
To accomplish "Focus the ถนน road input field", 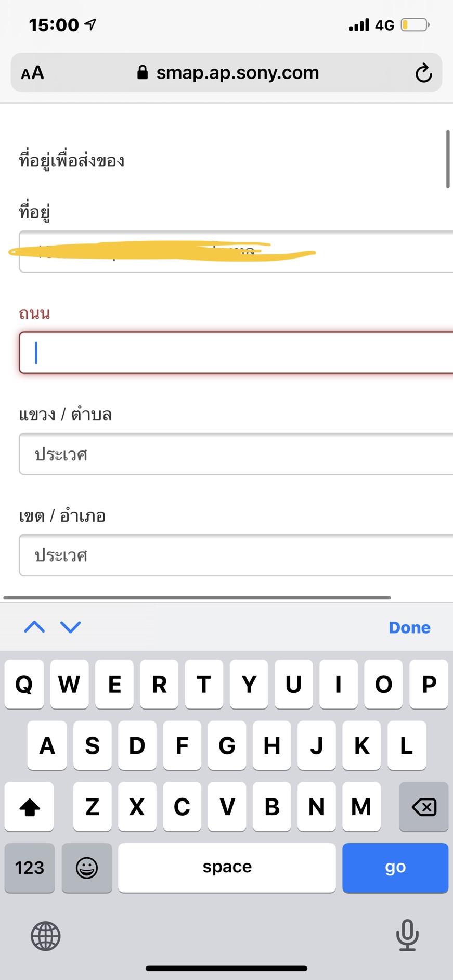I will pos(236,353).
